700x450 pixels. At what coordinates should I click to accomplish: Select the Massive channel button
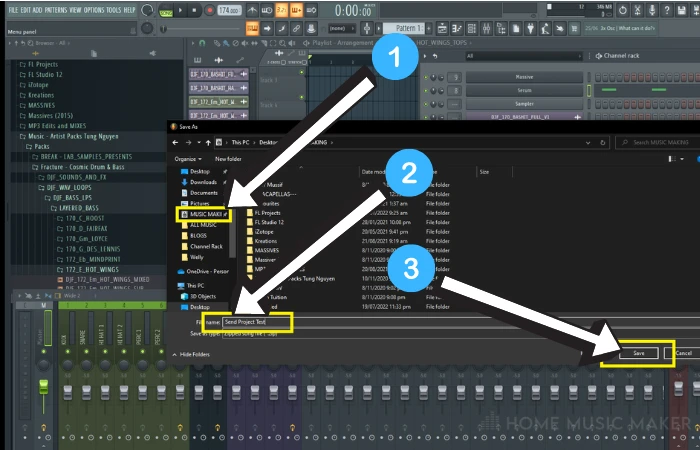coord(524,77)
